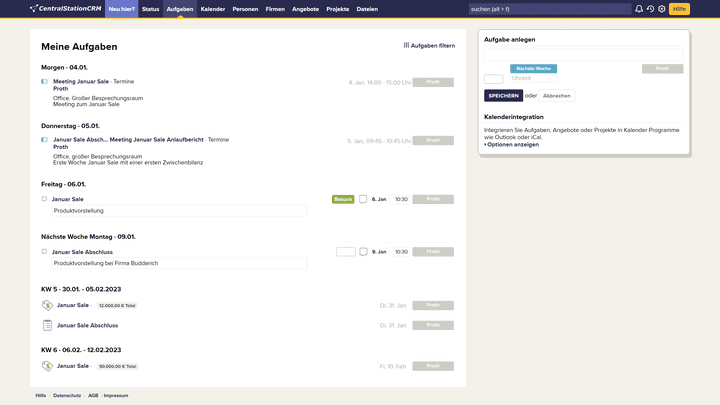720x405 pixels.
Task: Open the Datenschutz footer link
Action: (67, 395)
